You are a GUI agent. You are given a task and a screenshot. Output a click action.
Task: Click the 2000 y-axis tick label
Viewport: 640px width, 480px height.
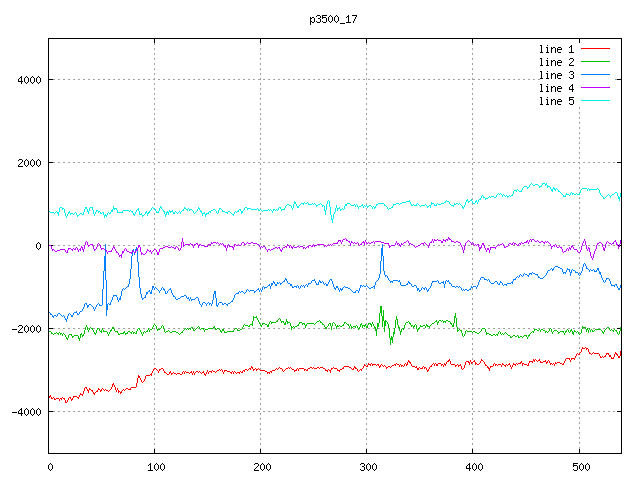coord(27,163)
